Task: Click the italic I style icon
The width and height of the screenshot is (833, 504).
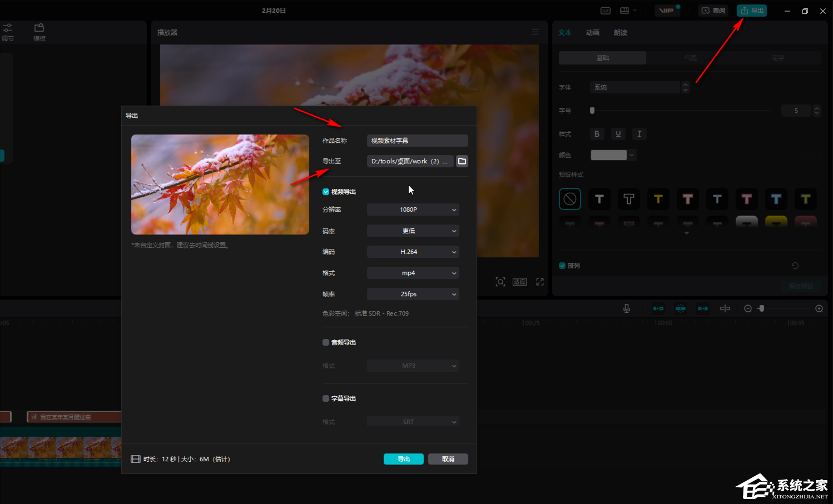Action: point(639,134)
